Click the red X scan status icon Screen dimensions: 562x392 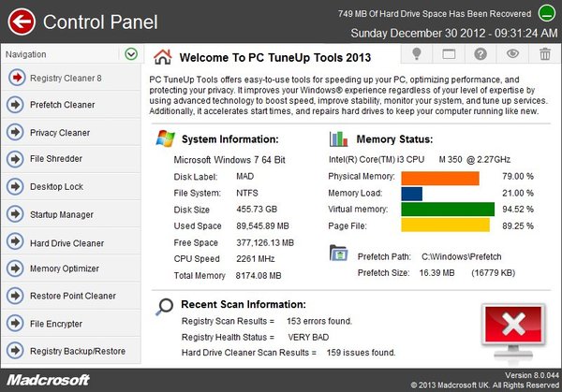coord(511,327)
